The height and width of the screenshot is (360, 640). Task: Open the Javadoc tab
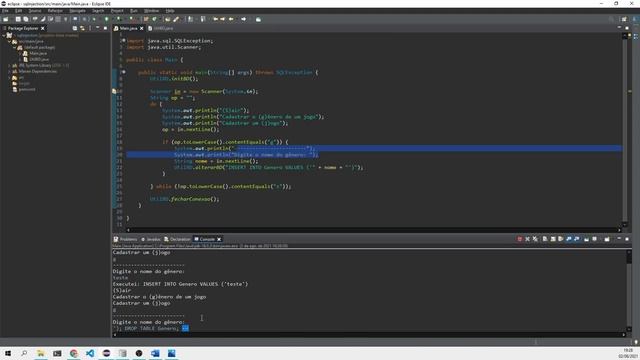(x=151, y=239)
